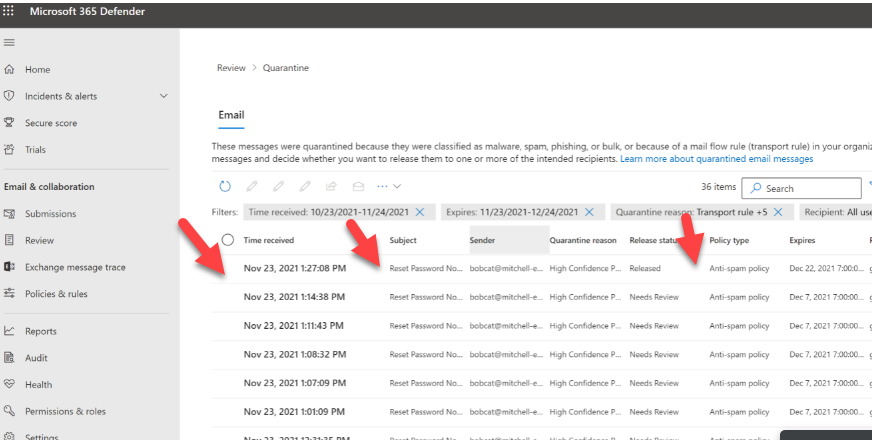Viewport: 872px width, 440px height.
Task: Open Exchange message trace
Action: 75,267
